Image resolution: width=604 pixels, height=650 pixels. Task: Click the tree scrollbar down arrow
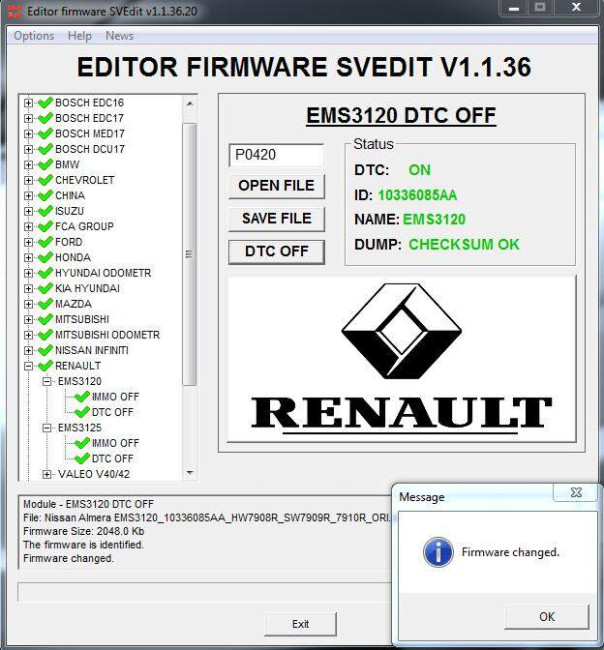(190, 473)
